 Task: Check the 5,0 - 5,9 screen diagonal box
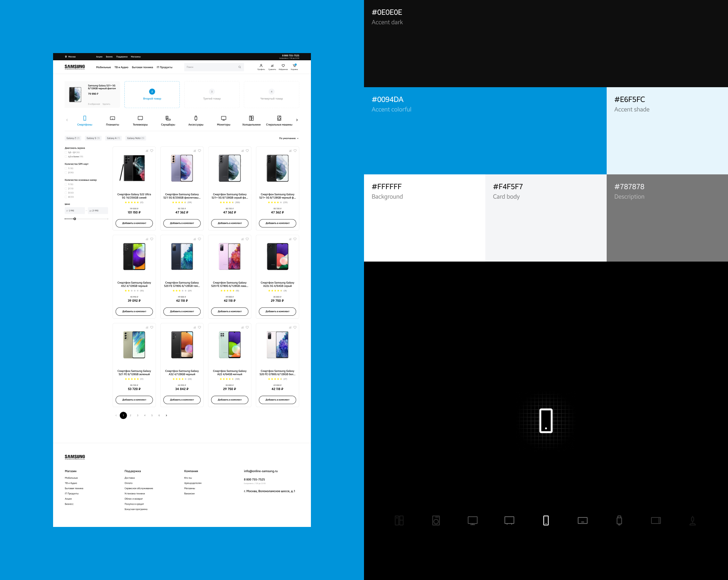66,152
